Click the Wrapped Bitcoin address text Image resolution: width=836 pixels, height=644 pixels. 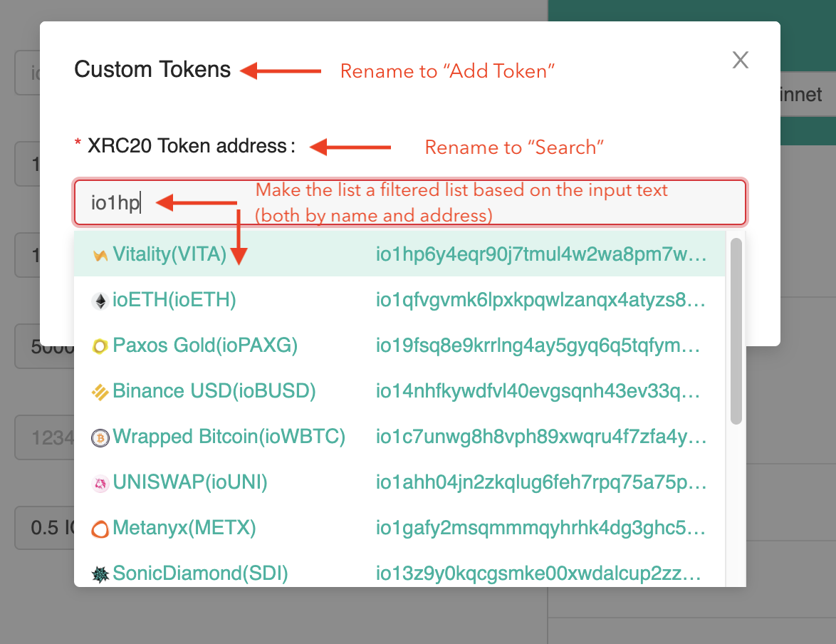click(541, 437)
